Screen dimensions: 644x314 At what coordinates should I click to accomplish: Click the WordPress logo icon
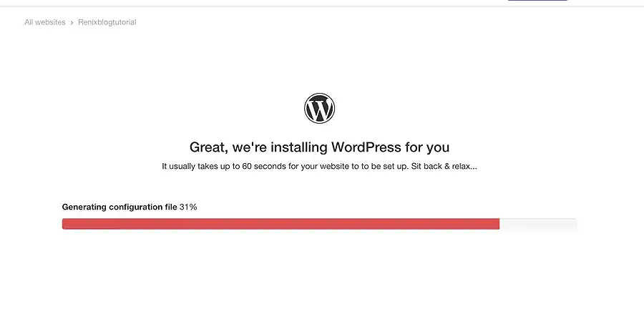(320, 108)
